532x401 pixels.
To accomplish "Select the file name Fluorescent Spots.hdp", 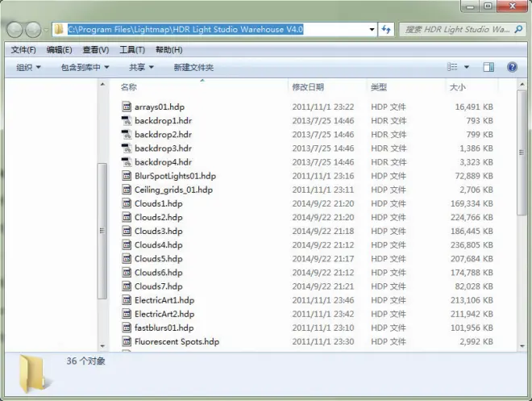I will (177, 341).
